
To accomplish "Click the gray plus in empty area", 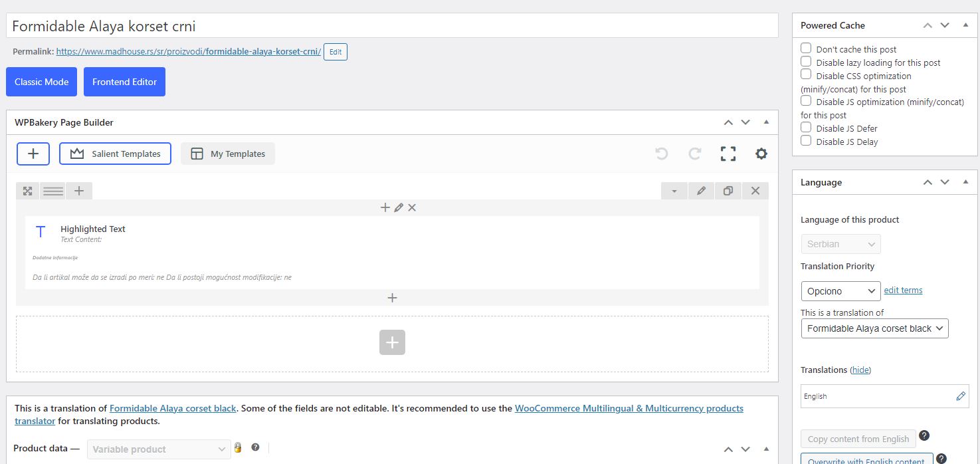I will click(x=392, y=342).
